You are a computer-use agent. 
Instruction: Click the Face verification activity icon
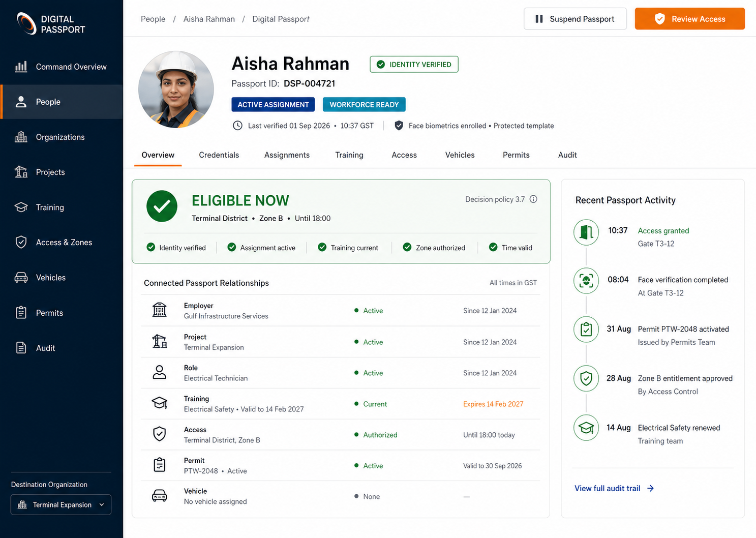(586, 281)
